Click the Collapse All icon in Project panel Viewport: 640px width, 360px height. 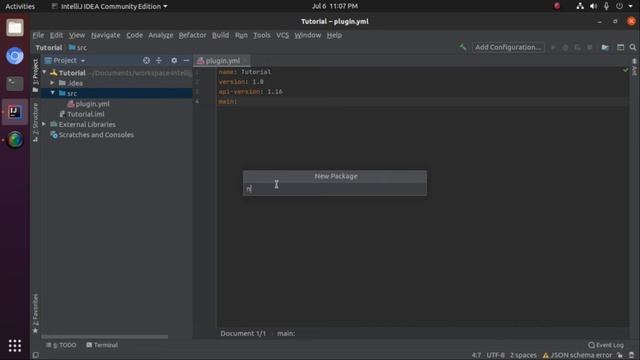click(159, 60)
